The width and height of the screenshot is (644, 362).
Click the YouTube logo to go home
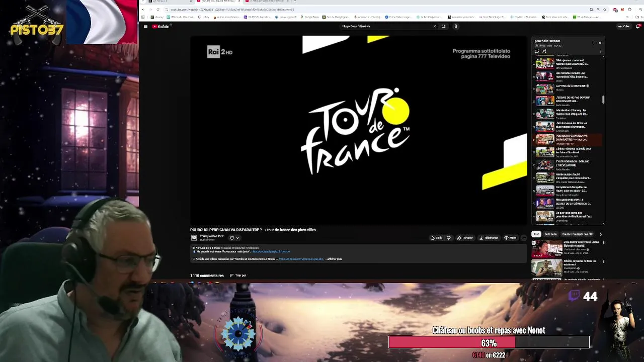tap(161, 26)
